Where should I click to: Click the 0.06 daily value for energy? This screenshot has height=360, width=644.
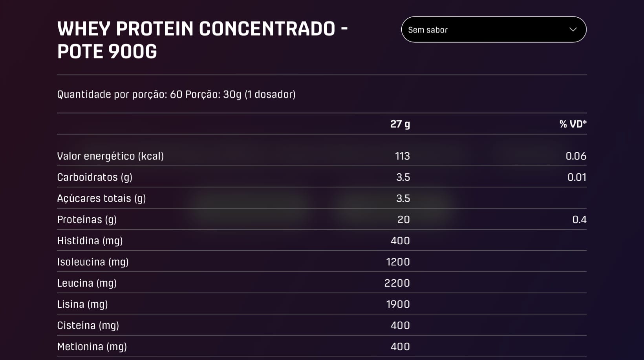(x=576, y=156)
